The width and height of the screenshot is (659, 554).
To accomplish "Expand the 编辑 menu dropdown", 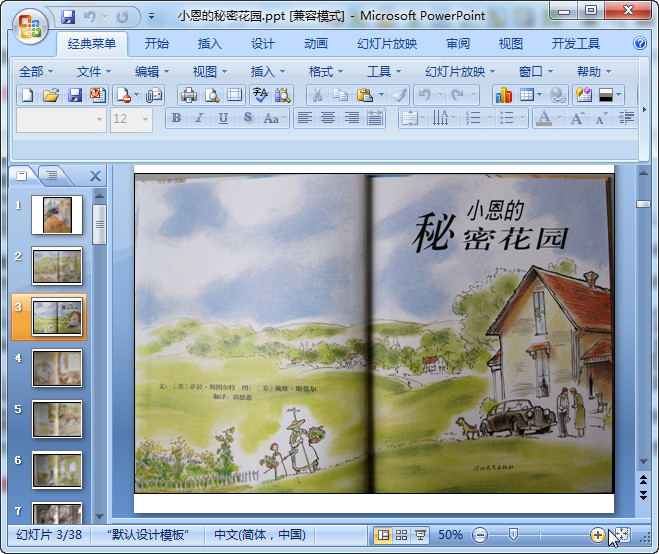I will pos(152,71).
